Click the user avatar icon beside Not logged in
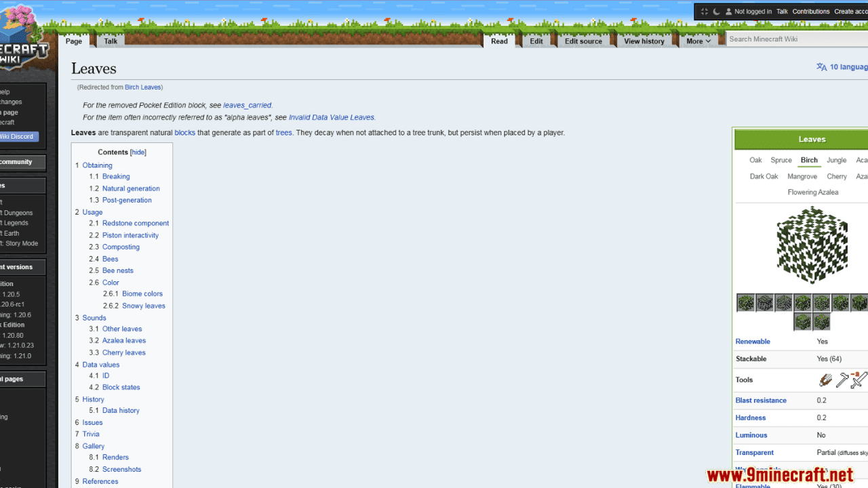Image resolution: width=868 pixels, height=488 pixels. (x=728, y=12)
